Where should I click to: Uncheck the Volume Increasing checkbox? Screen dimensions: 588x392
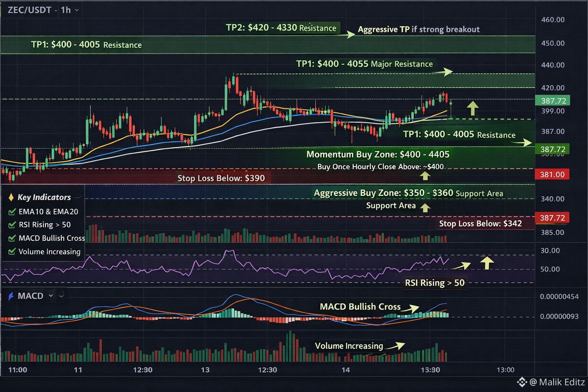click(12, 252)
